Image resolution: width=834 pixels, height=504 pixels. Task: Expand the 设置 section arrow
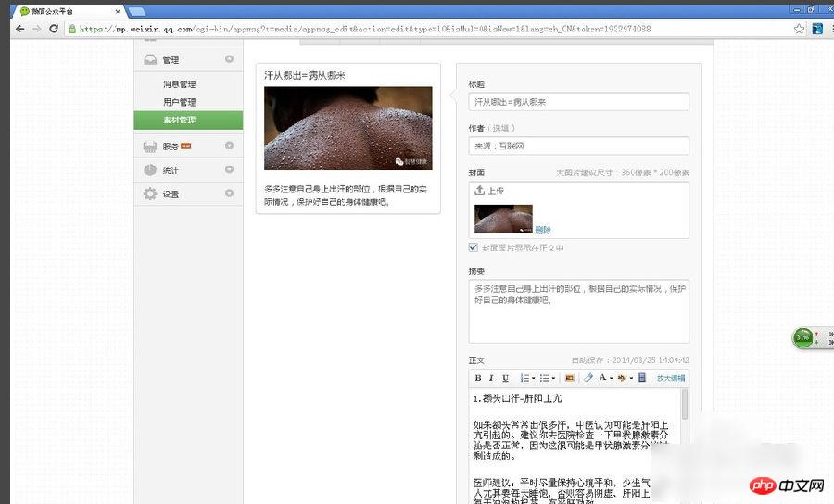click(229, 194)
